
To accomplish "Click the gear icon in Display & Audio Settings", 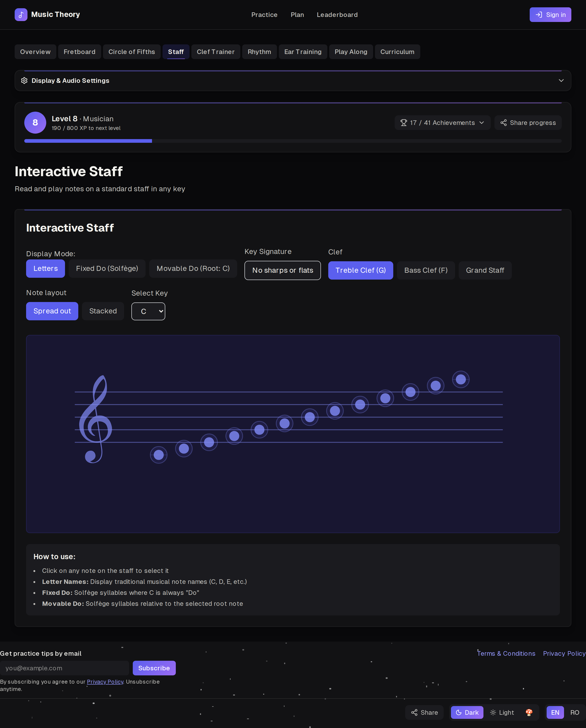I will (24, 80).
